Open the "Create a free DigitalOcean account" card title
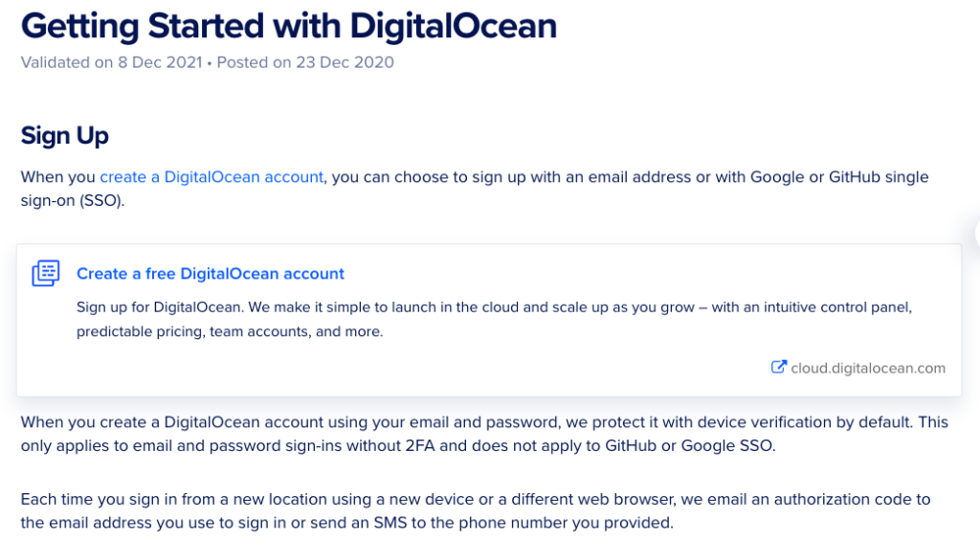Image resolution: width=980 pixels, height=543 pixels. [x=210, y=273]
